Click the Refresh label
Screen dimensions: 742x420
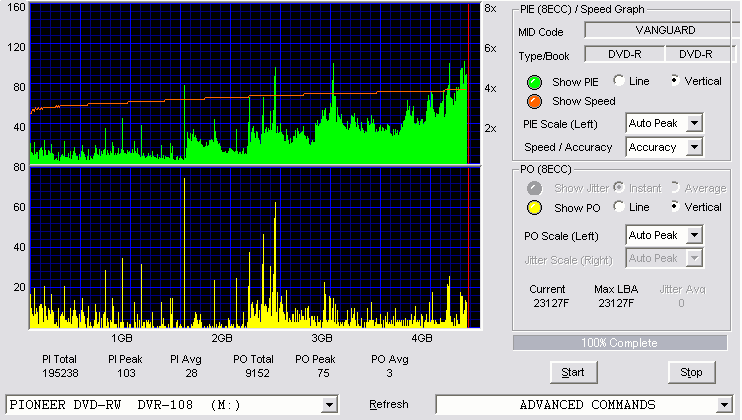389,404
